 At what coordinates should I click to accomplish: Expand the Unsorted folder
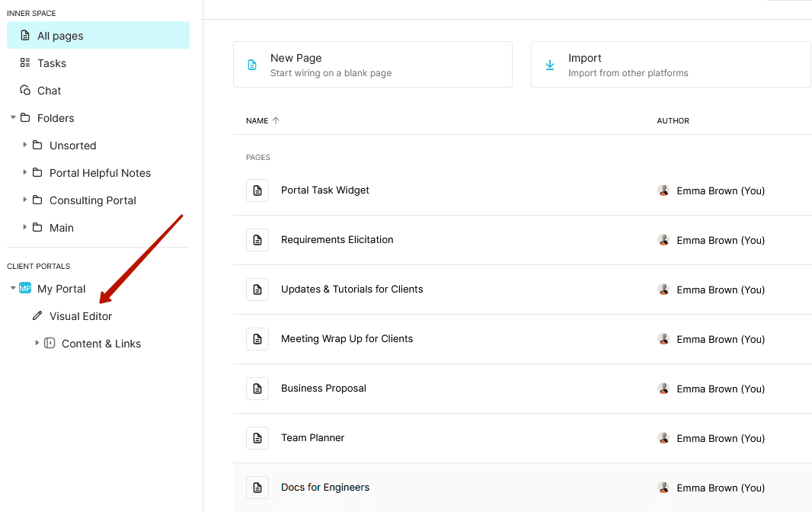tap(24, 145)
